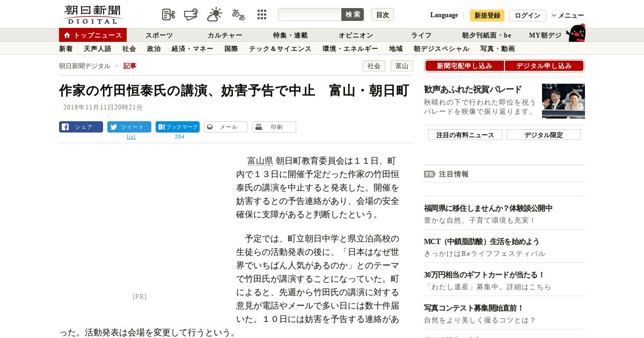Click the 富山 category tag
The height and width of the screenshot is (338, 644).
[402, 65]
